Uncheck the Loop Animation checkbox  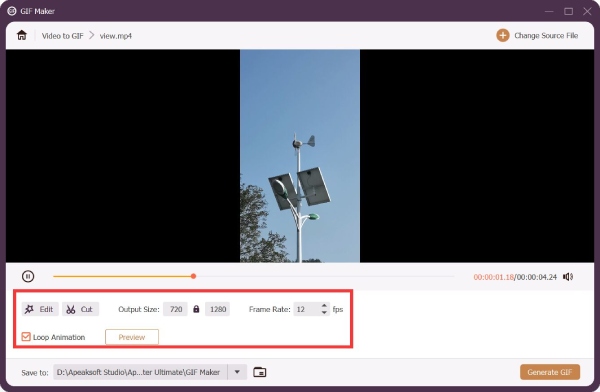26,337
